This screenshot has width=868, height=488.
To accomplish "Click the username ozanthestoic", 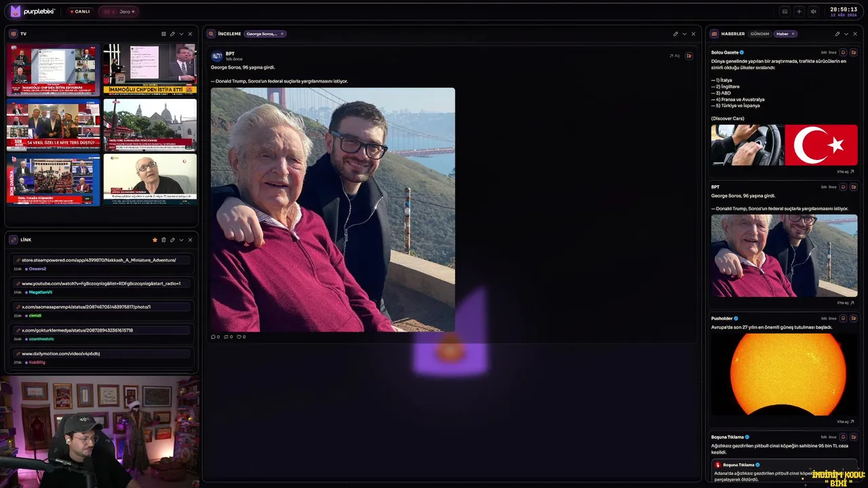I will [41, 339].
